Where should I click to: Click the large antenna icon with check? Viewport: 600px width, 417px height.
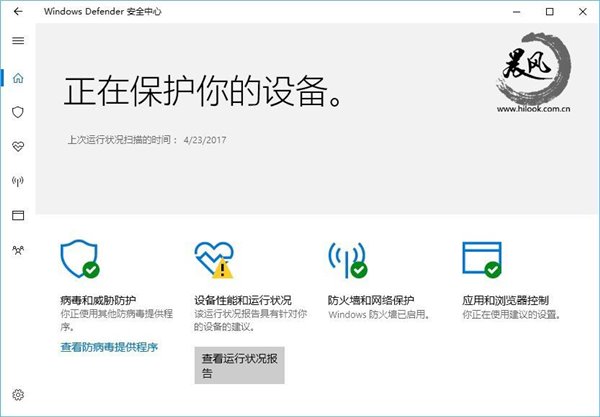point(348,260)
